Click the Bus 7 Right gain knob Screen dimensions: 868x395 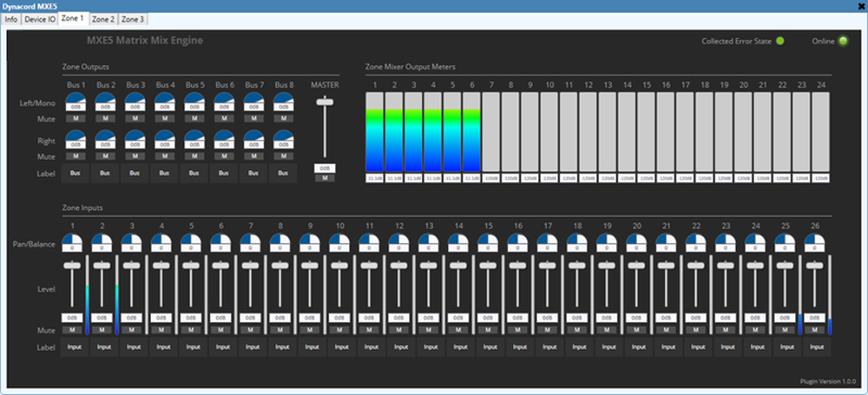pos(253,135)
